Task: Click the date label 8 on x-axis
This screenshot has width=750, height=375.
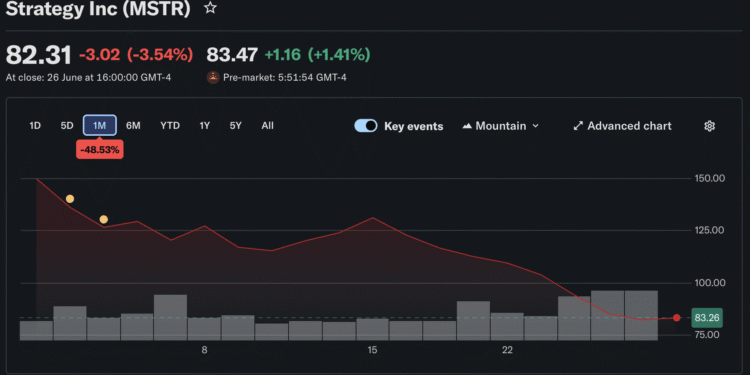Action: coord(204,350)
